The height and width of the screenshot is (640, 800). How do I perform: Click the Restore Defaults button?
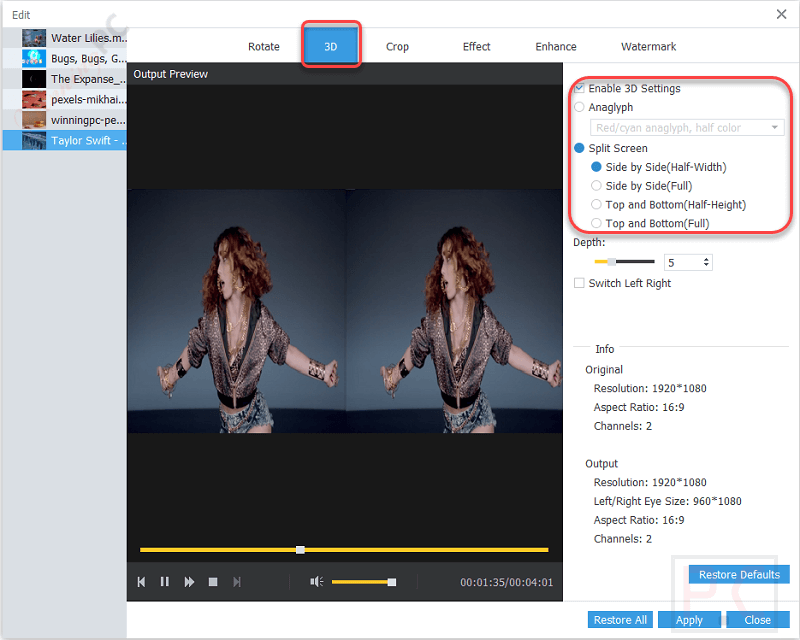pyautogui.click(x=739, y=575)
